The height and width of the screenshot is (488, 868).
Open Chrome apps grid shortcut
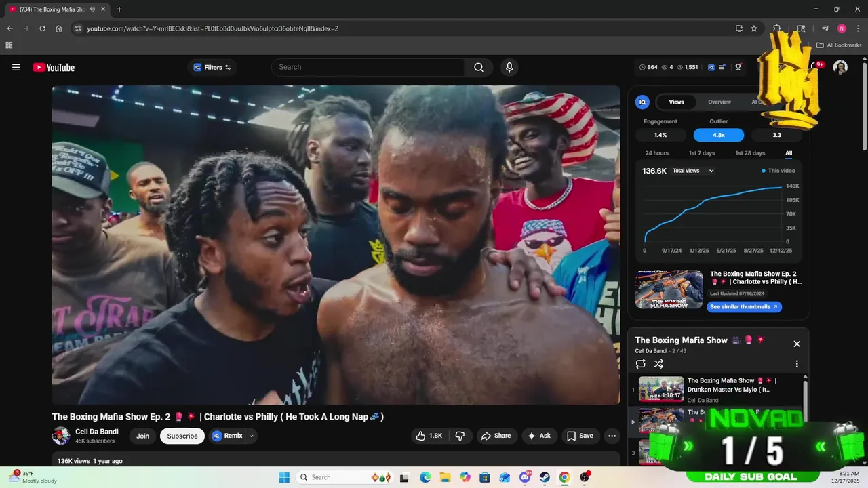point(9,45)
